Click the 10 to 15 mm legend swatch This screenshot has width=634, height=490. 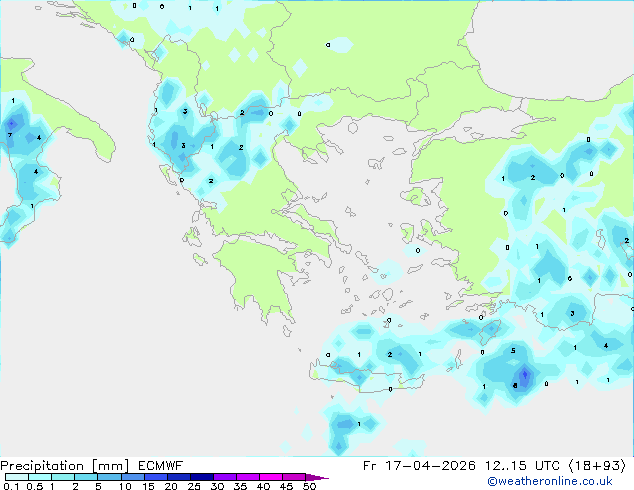132,477
